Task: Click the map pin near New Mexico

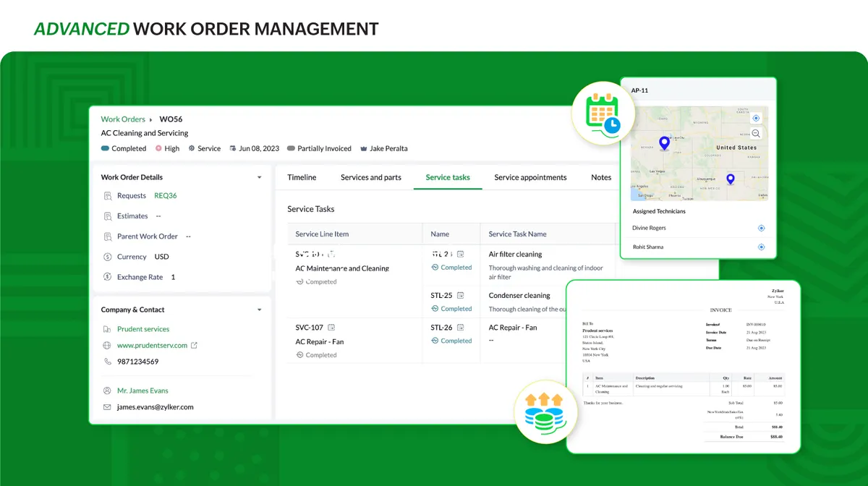Action: click(x=731, y=179)
